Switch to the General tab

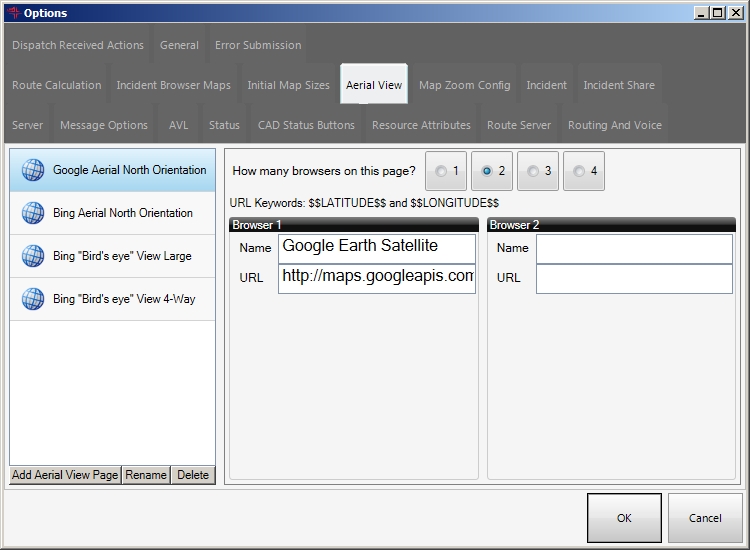[x=179, y=45]
